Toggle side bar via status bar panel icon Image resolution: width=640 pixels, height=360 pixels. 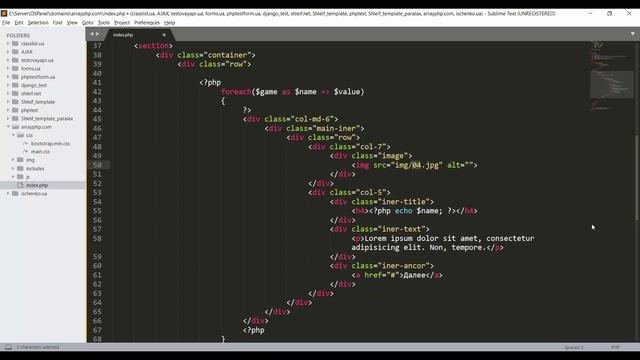(x=8, y=347)
